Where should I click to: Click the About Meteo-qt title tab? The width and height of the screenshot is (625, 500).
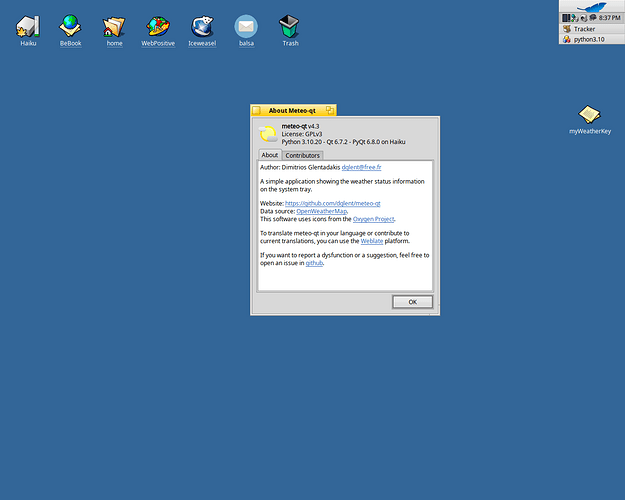pos(292,110)
